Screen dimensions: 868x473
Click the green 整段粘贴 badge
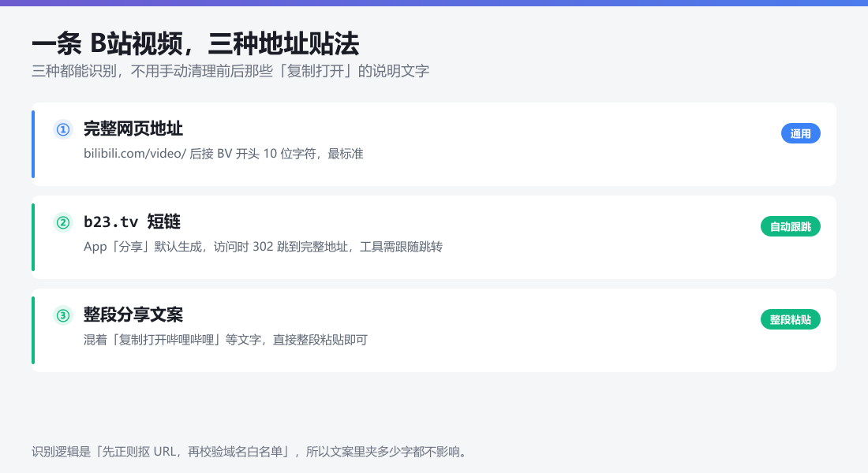[791, 319]
